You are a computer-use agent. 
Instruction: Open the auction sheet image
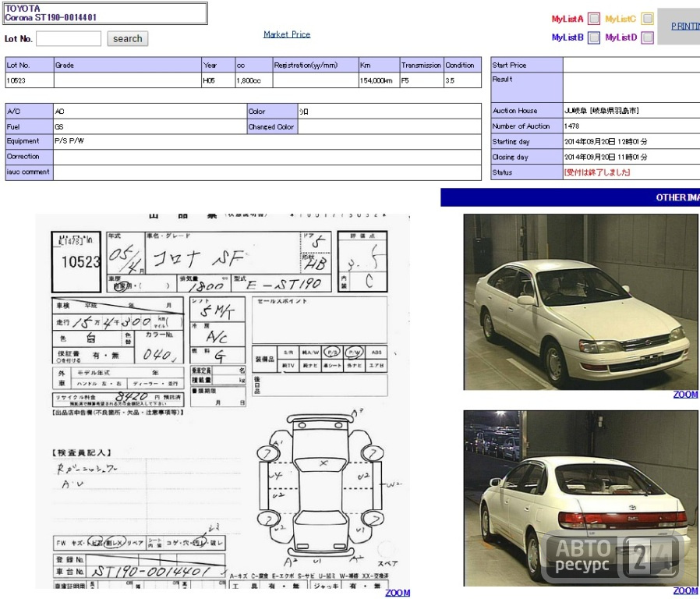[x=222, y=401]
